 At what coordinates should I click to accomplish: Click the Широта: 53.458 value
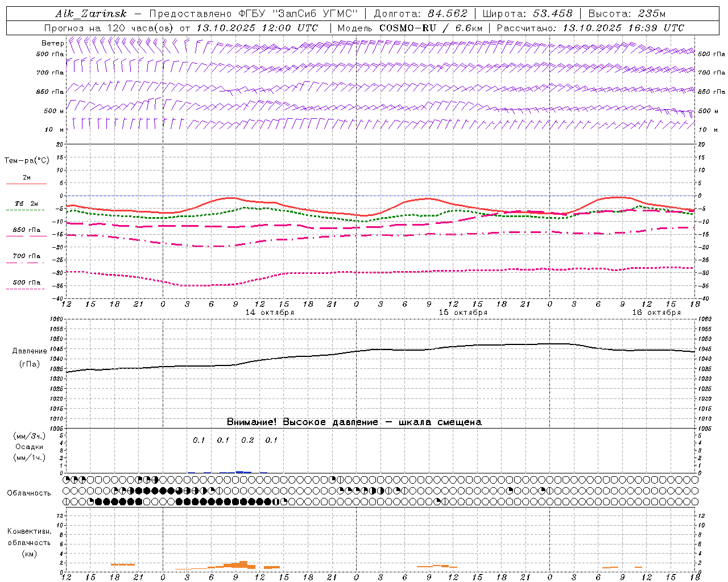pos(527,14)
